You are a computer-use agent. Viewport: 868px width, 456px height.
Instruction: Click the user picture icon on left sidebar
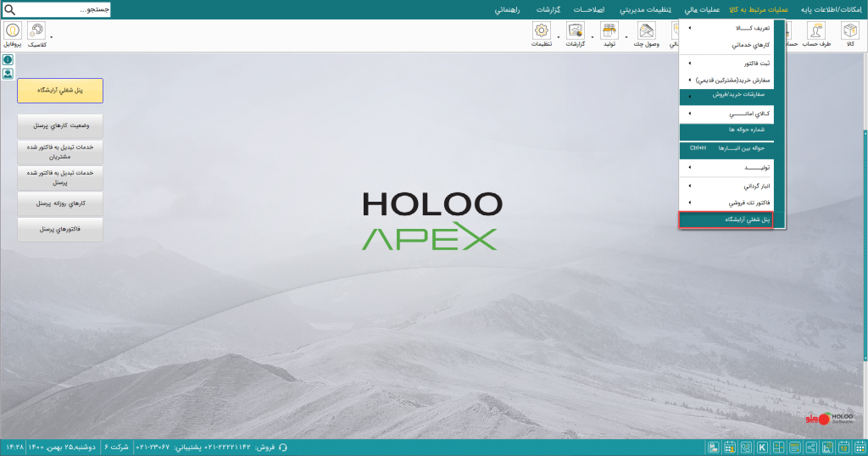point(8,74)
